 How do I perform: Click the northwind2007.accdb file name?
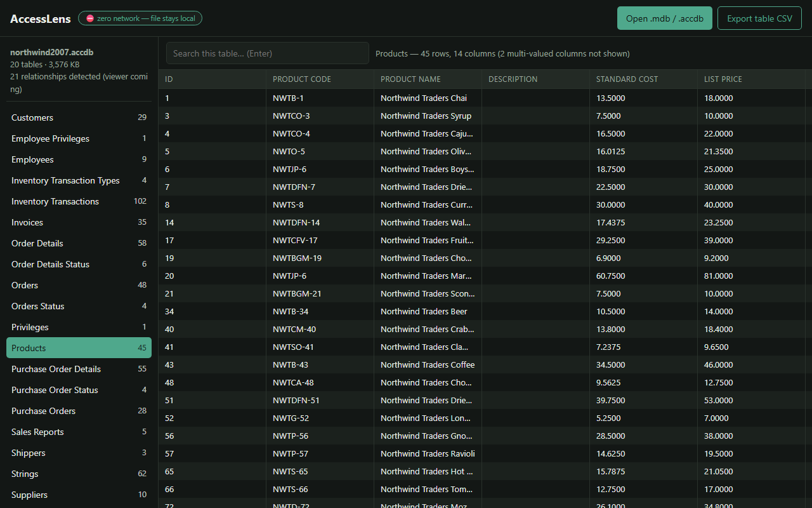point(52,52)
